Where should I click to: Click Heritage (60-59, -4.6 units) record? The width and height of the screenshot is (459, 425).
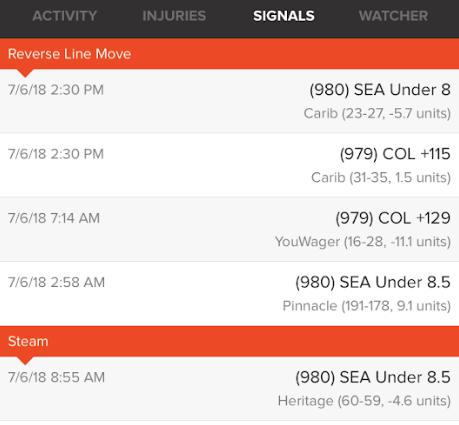pos(364,401)
